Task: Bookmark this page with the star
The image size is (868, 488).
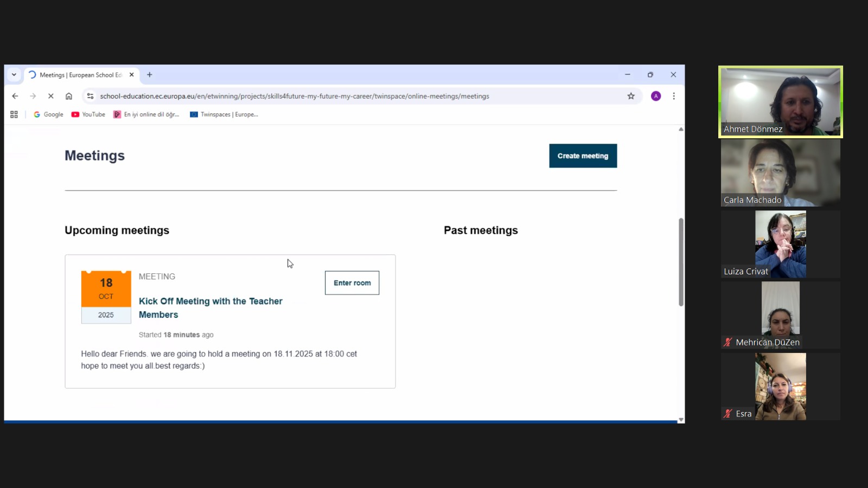Action: point(631,96)
